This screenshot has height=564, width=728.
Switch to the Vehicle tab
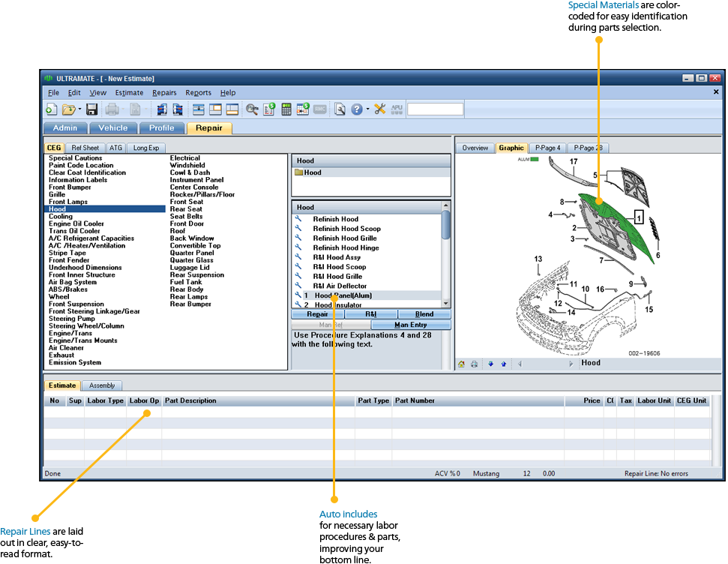(113, 127)
